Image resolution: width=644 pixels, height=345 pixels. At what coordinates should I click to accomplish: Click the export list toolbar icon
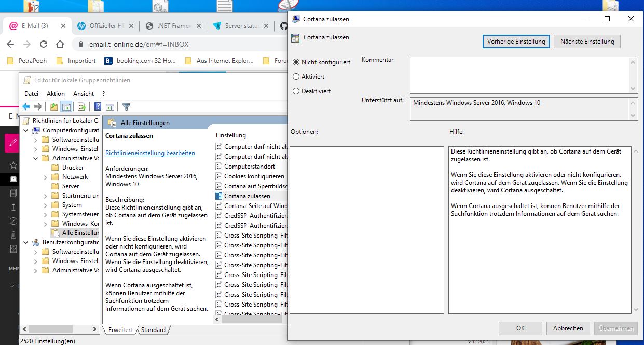(x=81, y=107)
